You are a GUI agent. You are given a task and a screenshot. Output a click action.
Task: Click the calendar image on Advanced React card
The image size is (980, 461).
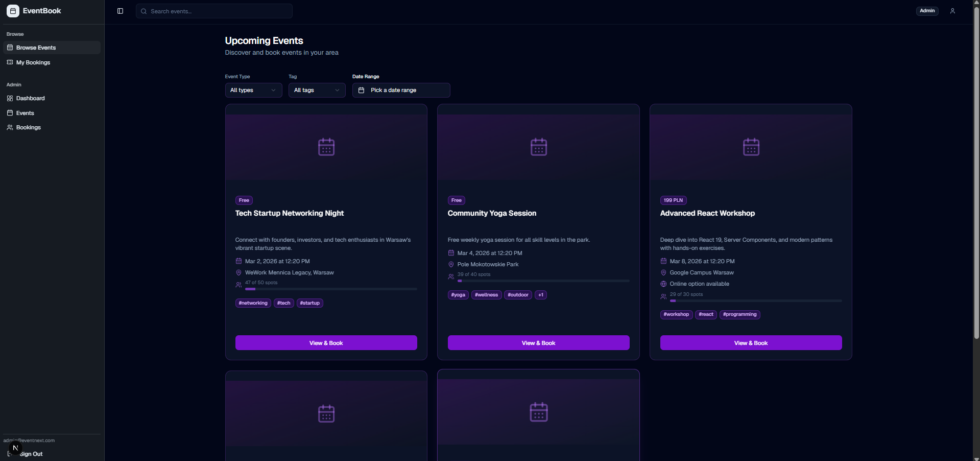pos(751,147)
